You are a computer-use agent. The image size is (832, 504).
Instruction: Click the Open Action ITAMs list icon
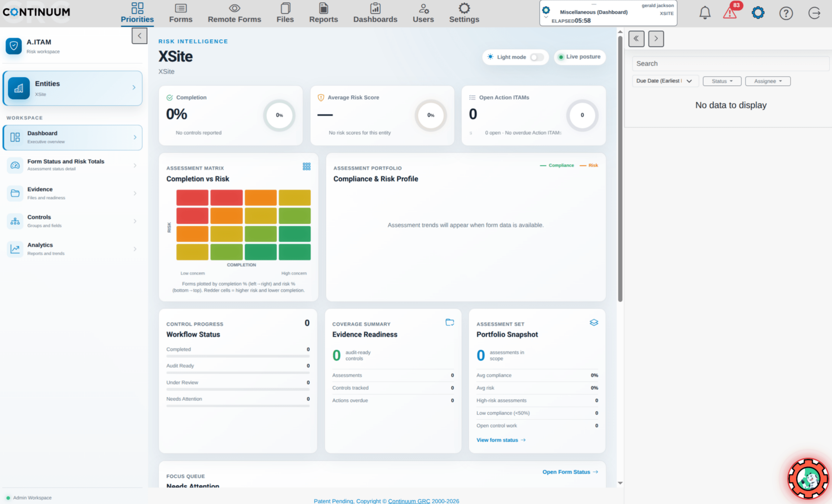(x=472, y=97)
